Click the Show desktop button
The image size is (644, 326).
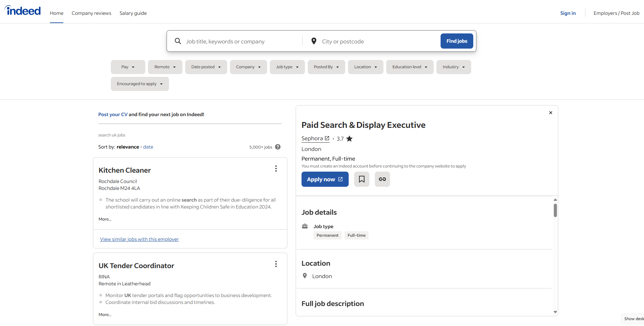(x=633, y=319)
